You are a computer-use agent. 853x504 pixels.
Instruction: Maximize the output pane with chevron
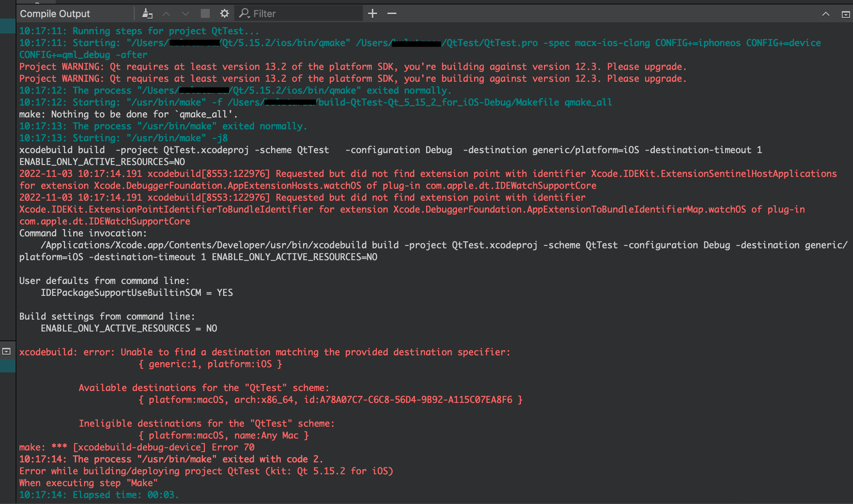click(x=825, y=14)
